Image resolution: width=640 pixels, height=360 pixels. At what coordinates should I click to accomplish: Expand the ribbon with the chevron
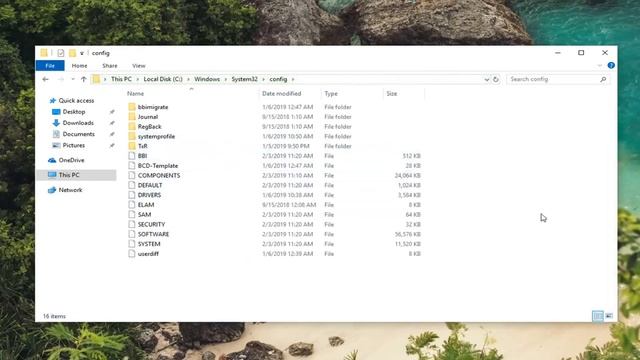(x=599, y=66)
